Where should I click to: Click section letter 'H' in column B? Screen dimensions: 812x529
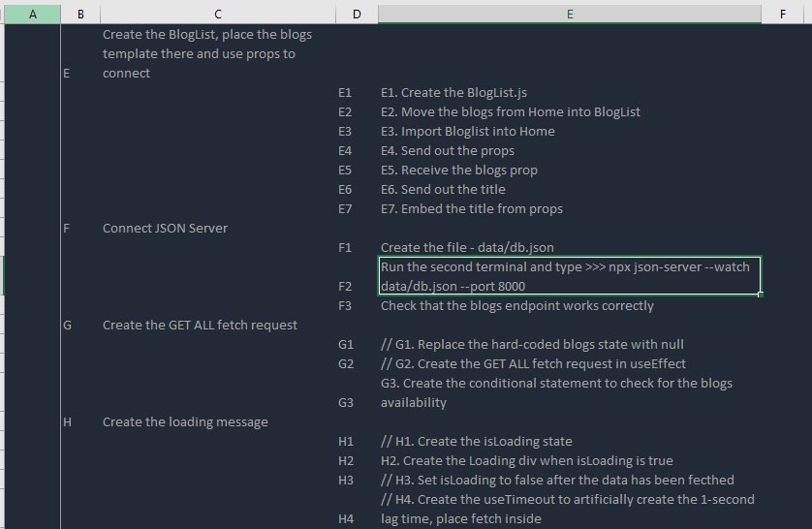[x=67, y=421]
